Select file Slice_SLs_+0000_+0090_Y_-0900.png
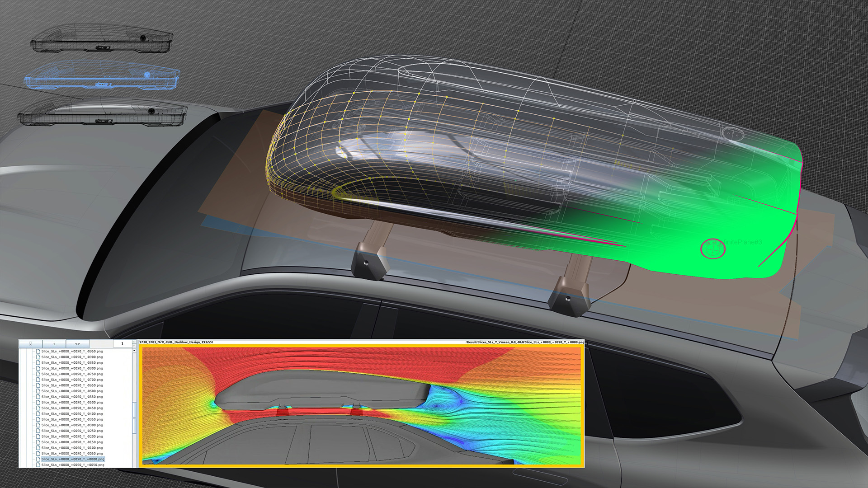 point(72,357)
